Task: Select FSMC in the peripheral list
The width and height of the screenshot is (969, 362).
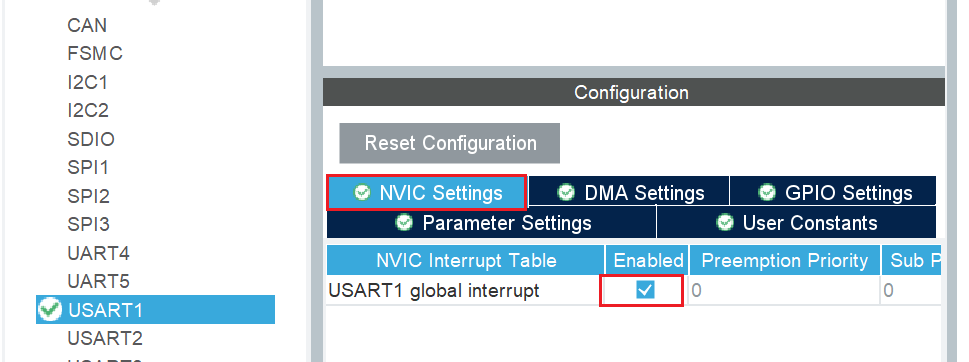Action: click(x=95, y=54)
